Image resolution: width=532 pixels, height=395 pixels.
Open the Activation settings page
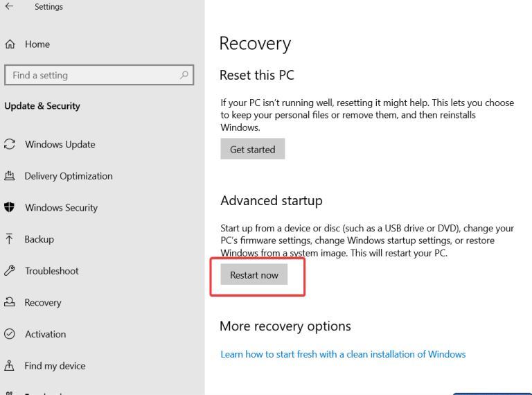[x=46, y=334]
